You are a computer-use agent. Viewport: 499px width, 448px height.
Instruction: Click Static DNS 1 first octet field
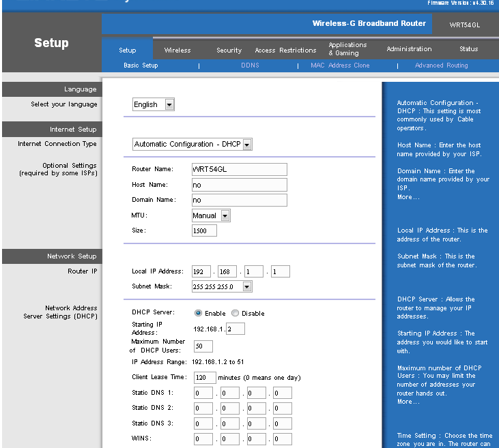[x=203, y=393]
